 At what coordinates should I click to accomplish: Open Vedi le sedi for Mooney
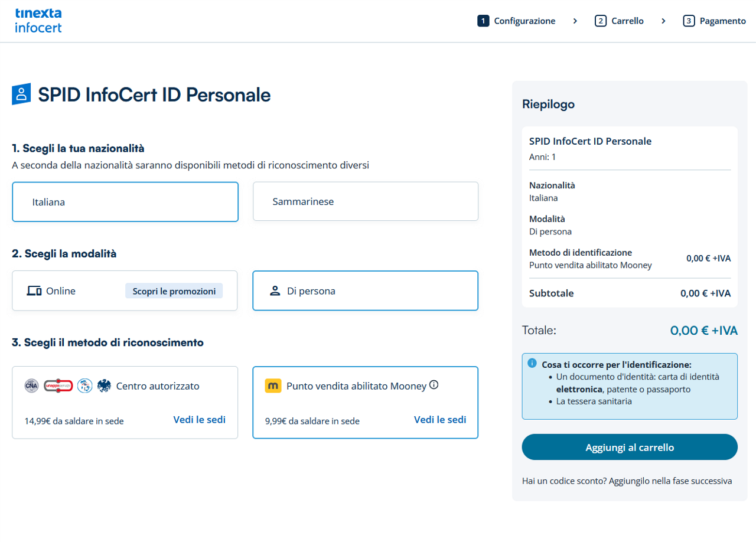coord(440,420)
